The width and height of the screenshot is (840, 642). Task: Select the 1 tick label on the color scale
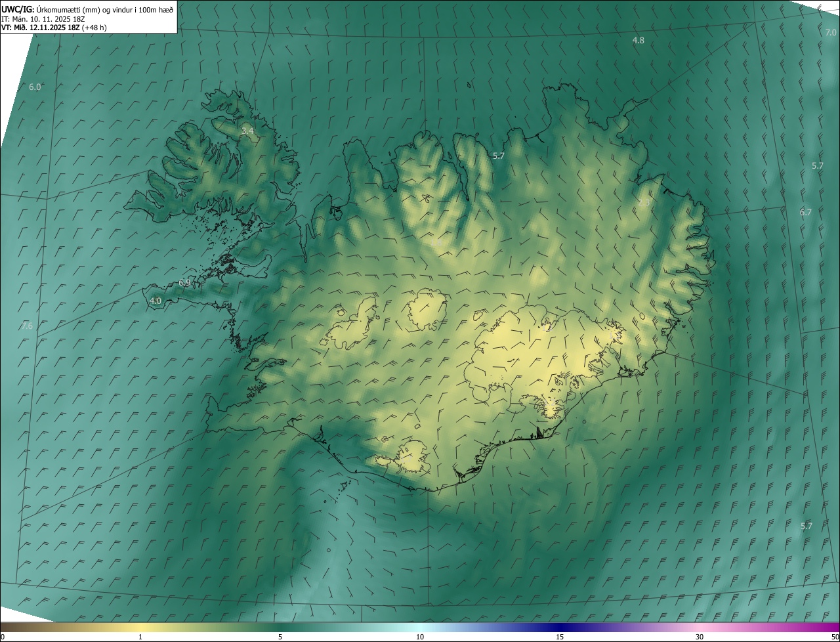click(x=140, y=637)
